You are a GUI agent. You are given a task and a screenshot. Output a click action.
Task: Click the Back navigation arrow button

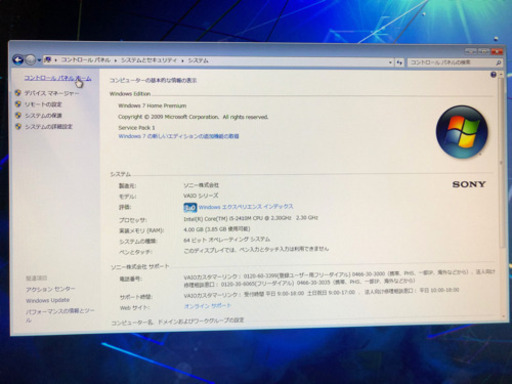coord(18,60)
